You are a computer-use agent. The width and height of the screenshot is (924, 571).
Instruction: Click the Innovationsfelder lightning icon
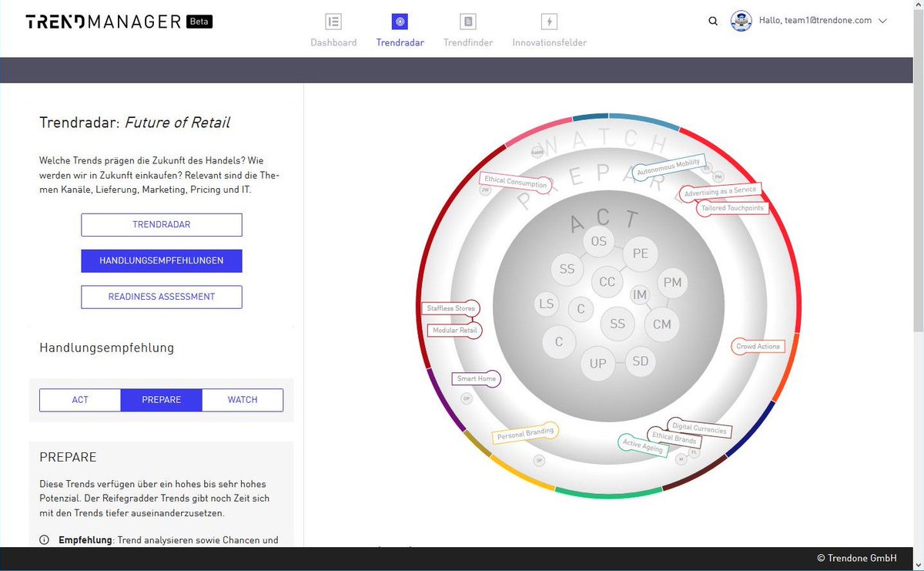click(549, 22)
